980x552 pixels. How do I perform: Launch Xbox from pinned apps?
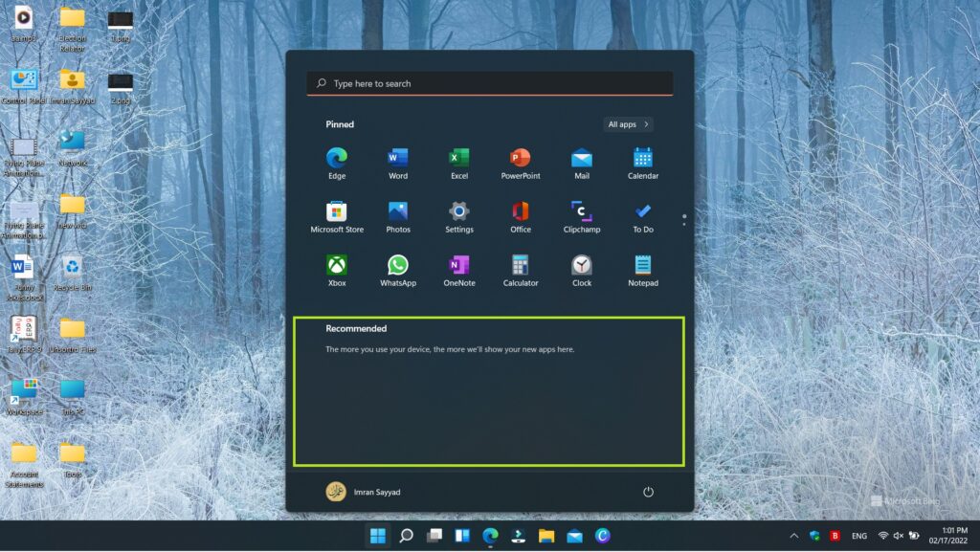point(336,271)
